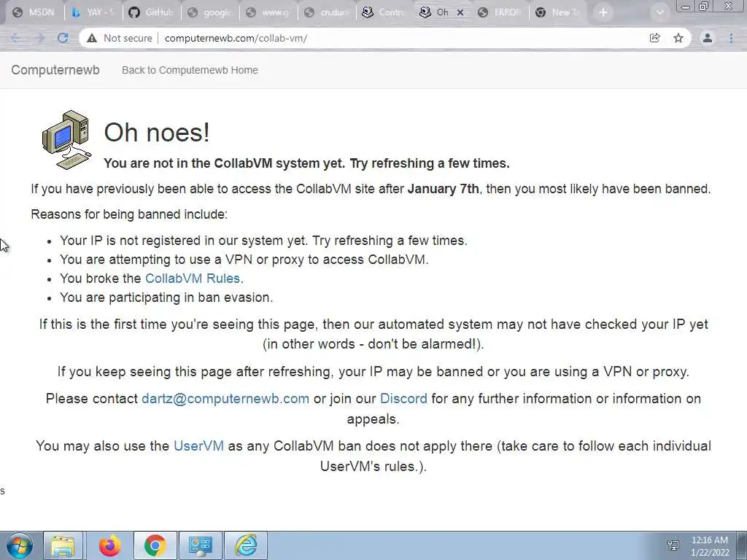The height and width of the screenshot is (560, 747).
Task: Launch Firefox from the taskbar
Action: [x=109, y=545]
